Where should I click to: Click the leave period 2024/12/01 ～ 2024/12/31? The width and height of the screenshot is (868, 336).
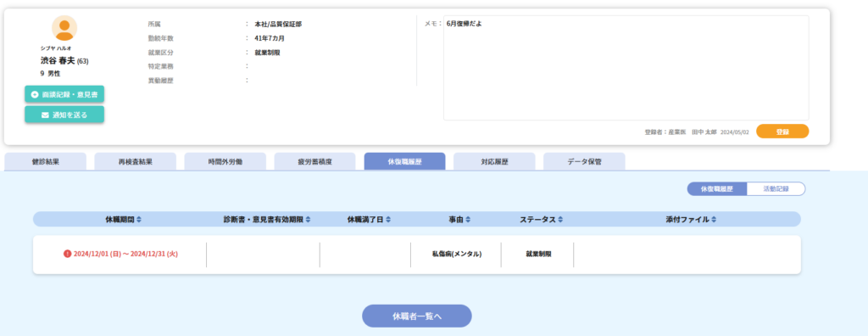point(125,254)
